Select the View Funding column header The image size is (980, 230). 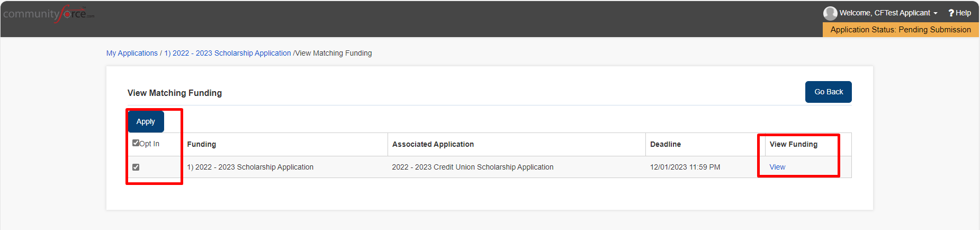coord(794,144)
